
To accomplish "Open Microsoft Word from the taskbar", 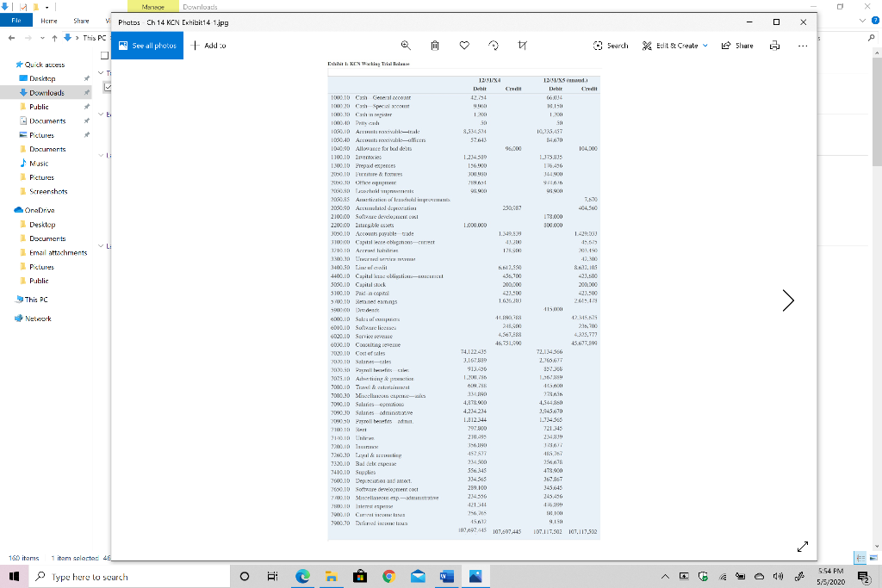I will pos(446,577).
